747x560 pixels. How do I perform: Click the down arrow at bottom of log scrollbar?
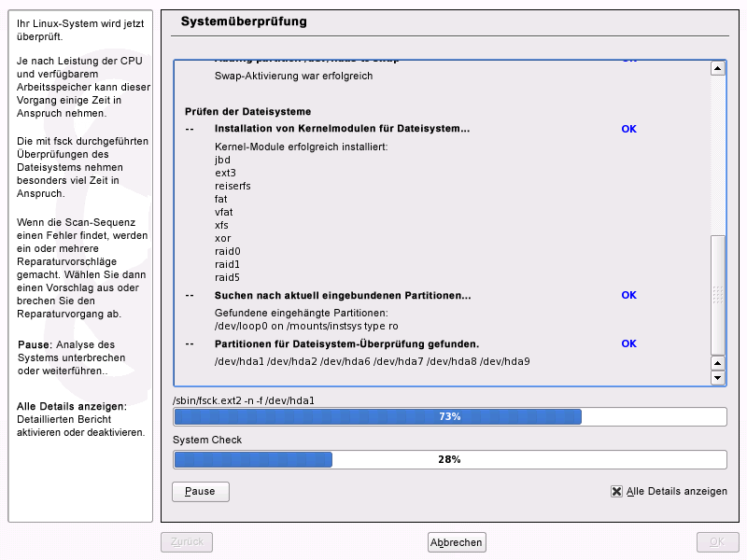click(717, 378)
